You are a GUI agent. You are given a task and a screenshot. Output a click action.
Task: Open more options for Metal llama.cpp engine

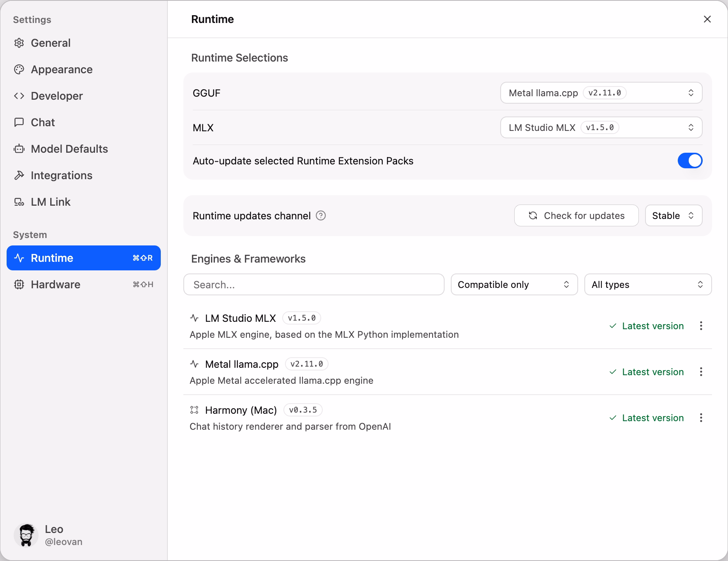701,372
